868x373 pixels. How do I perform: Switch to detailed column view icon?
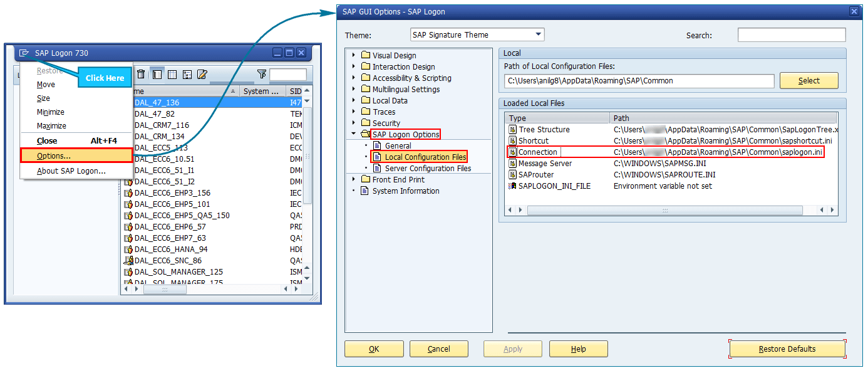tap(172, 73)
